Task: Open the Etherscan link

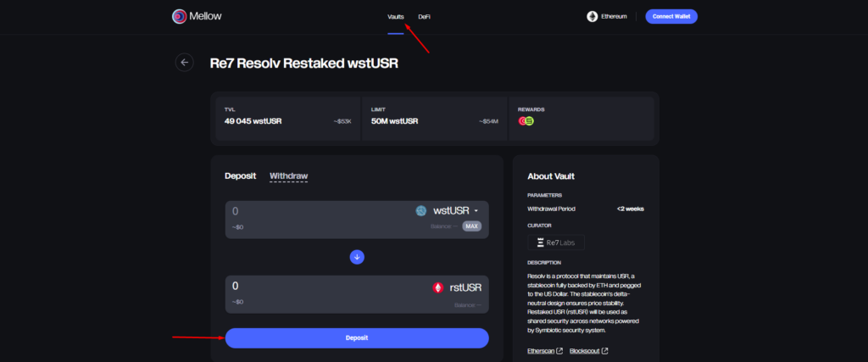Action: [541, 351]
